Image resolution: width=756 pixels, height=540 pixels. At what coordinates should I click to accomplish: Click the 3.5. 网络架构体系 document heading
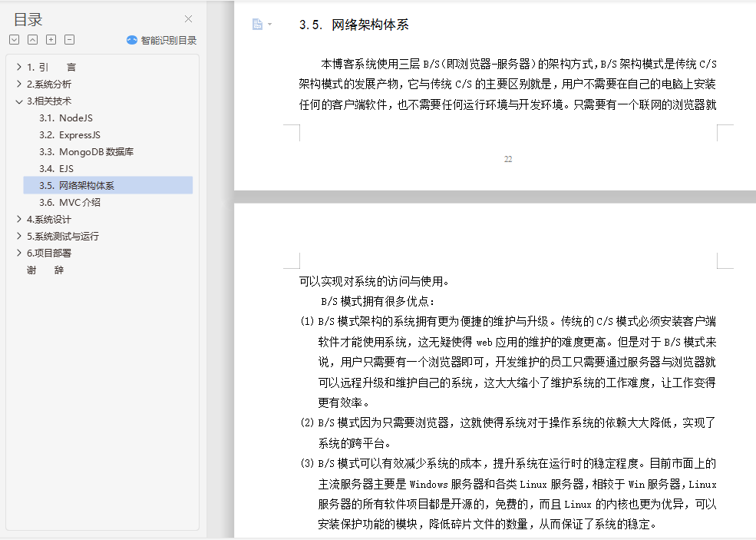point(354,25)
